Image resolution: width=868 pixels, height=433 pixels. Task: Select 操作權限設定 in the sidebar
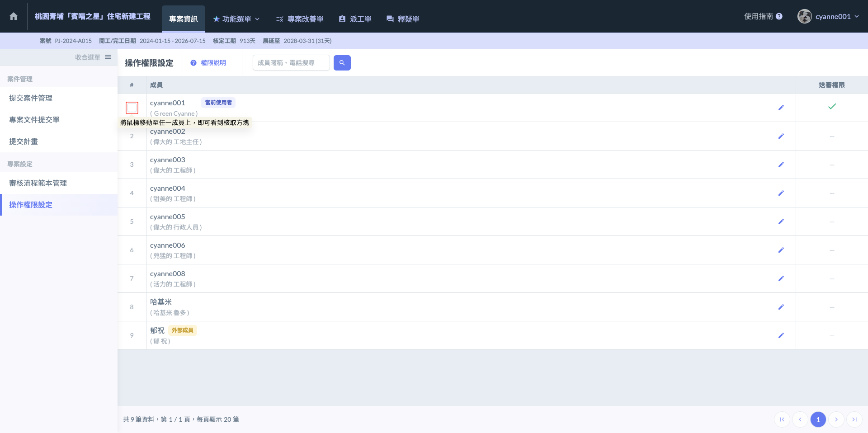(59, 205)
